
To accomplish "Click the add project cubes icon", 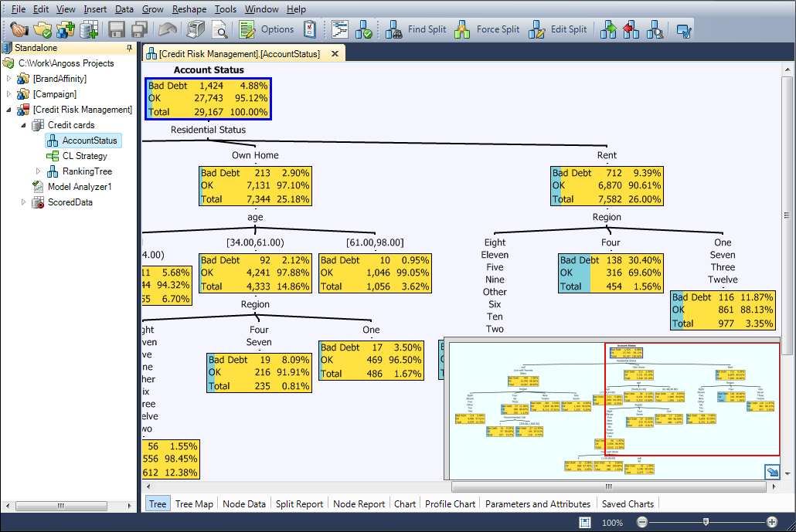I will pyautogui.click(x=66, y=30).
